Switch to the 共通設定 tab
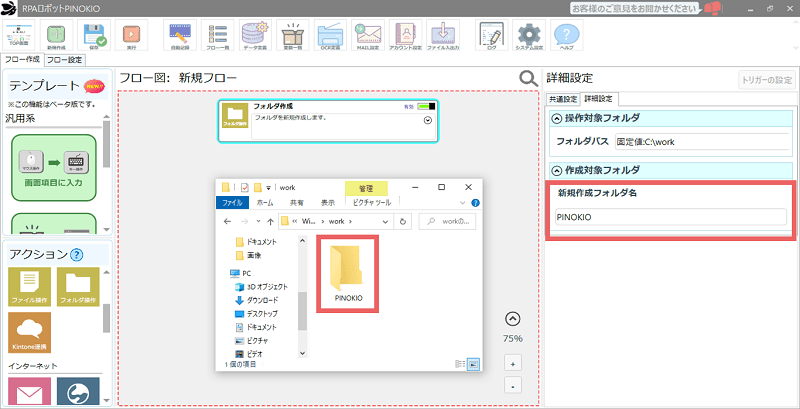Image resolution: width=800 pixels, height=409 pixels. tap(563, 98)
